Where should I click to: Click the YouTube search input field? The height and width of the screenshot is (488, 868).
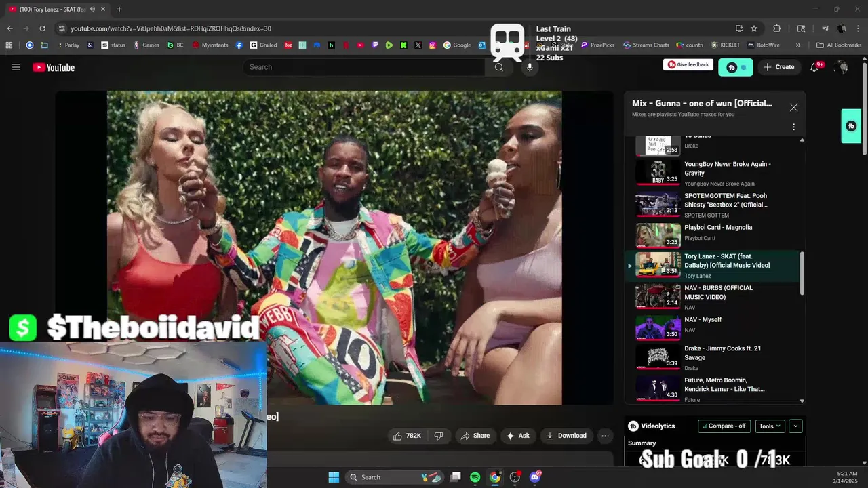click(363, 67)
